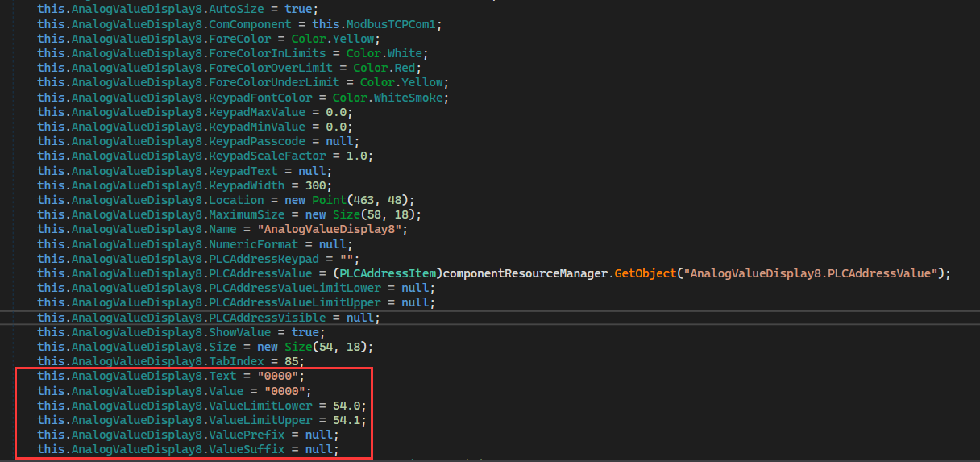
Task: Click the PLCAddressValueLimitUpper = null line
Action: coord(235,302)
